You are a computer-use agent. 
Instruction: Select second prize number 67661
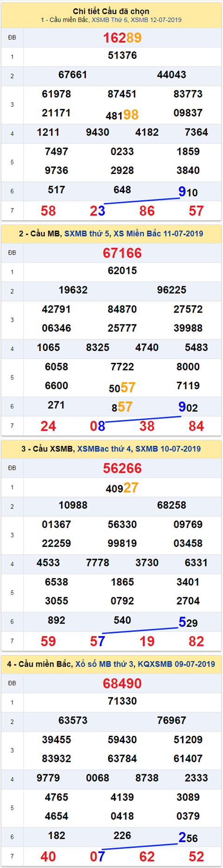click(x=73, y=75)
